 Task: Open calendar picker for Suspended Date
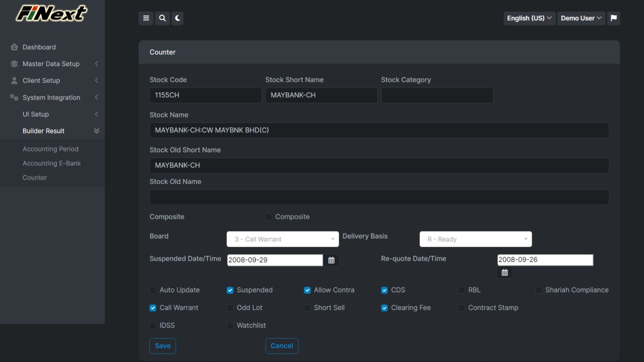click(331, 260)
